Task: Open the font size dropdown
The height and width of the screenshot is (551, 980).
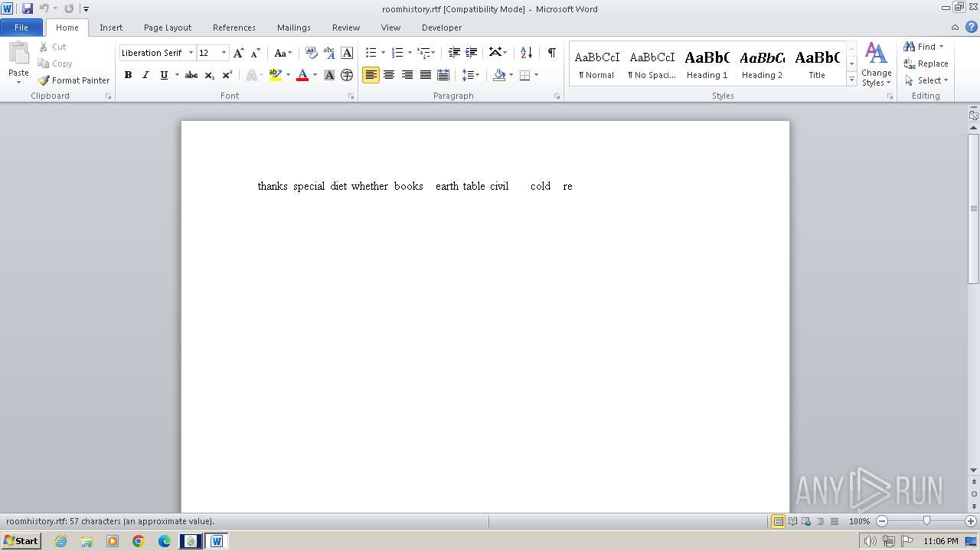Action: (x=224, y=53)
